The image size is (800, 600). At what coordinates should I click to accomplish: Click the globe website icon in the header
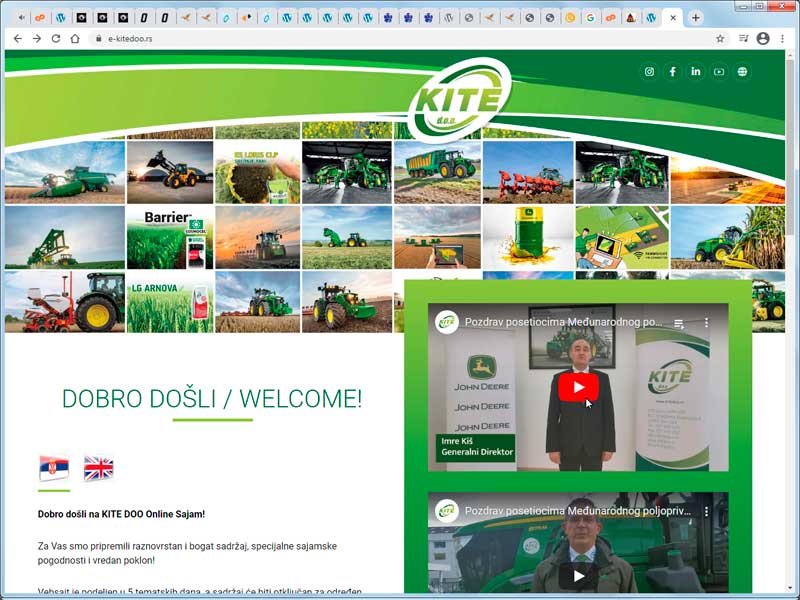[742, 72]
